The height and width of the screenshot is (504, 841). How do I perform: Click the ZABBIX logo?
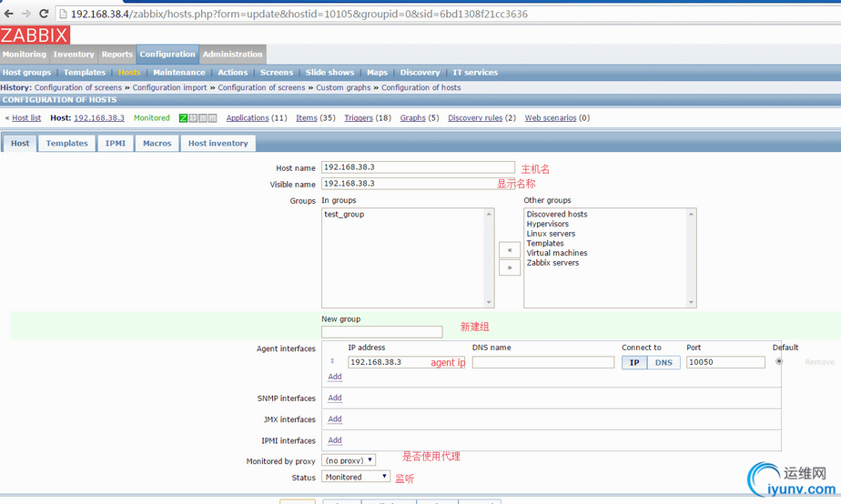pos(35,35)
